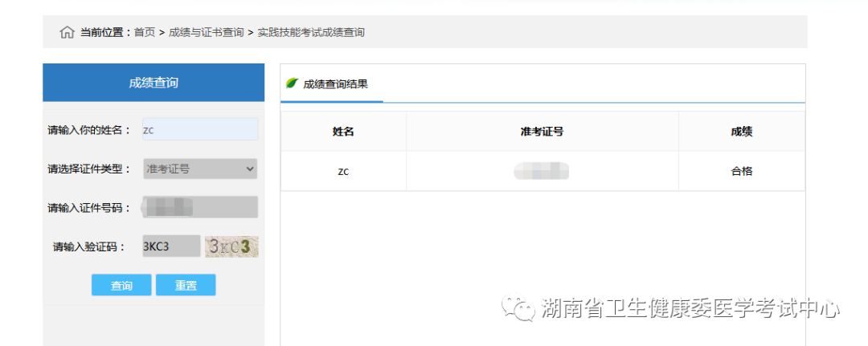
Task: Select the 成绩查询结果 tab
Action: point(332,84)
